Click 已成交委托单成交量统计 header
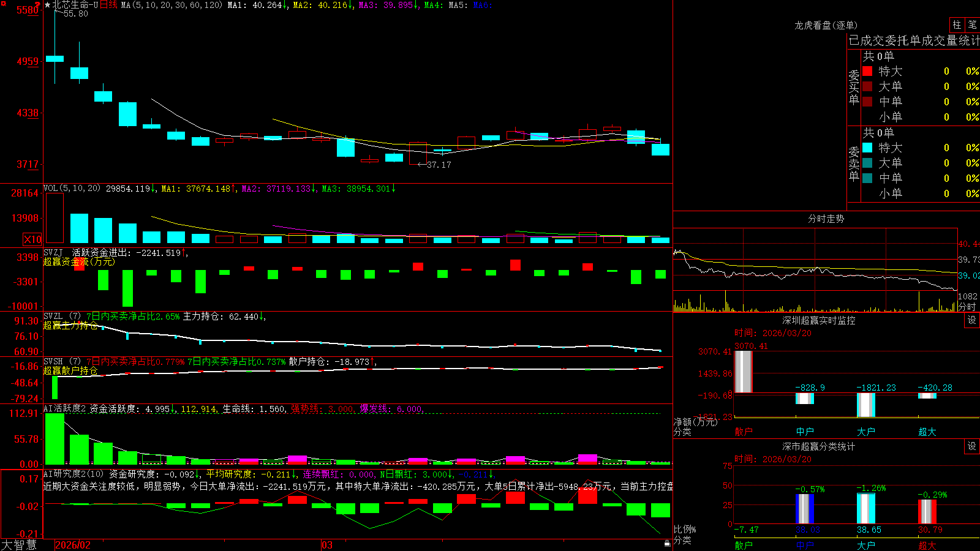Screen dimensions: 980x551 914,40
